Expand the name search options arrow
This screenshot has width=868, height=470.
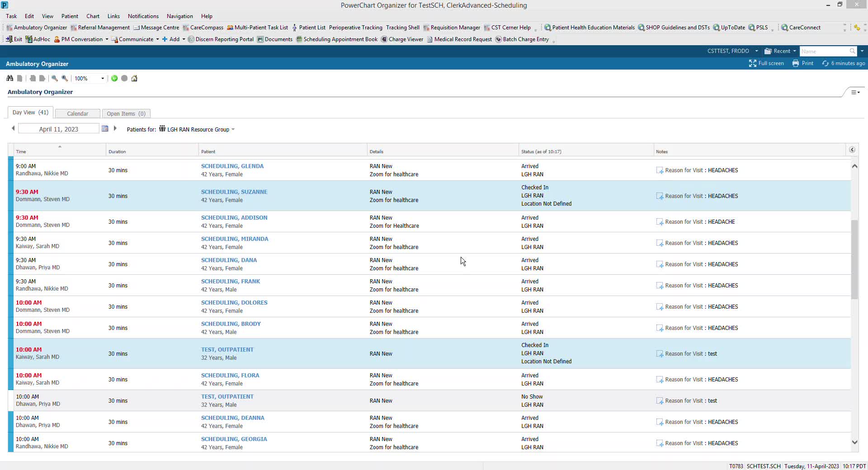click(x=862, y=51)
